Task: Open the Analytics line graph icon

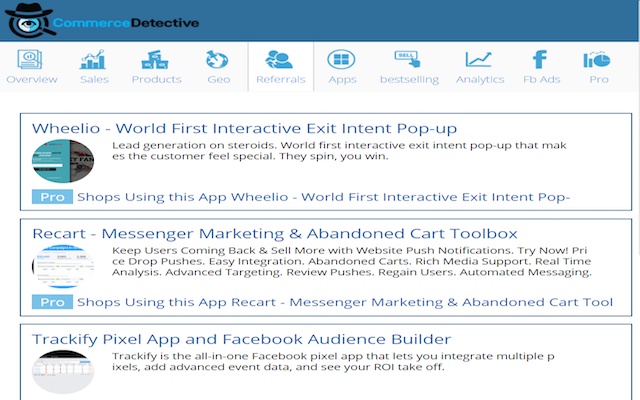Action: [x=478, y=60]
